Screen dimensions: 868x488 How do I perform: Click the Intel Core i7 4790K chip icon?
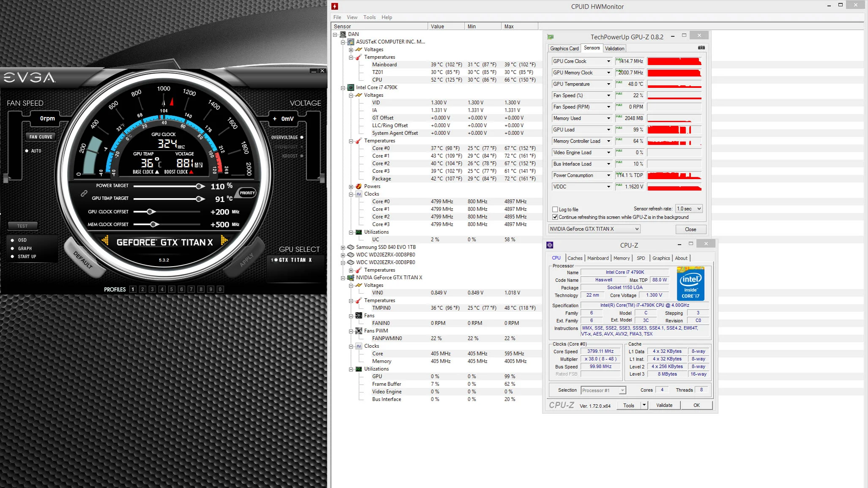point(350,87)
